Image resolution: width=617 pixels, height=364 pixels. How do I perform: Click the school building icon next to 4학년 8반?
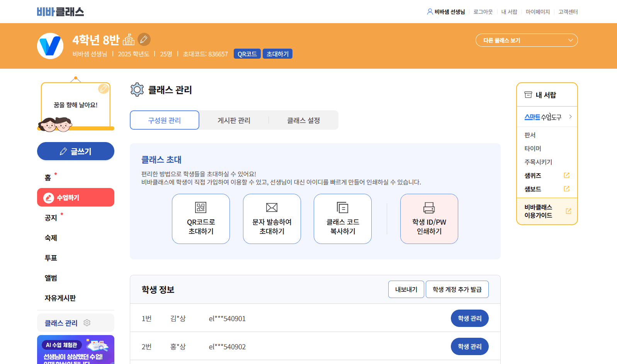tap(129, 39)
